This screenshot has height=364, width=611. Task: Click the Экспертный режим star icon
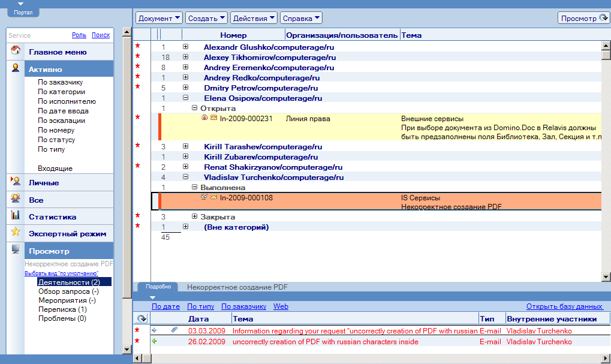pos(16,233)
